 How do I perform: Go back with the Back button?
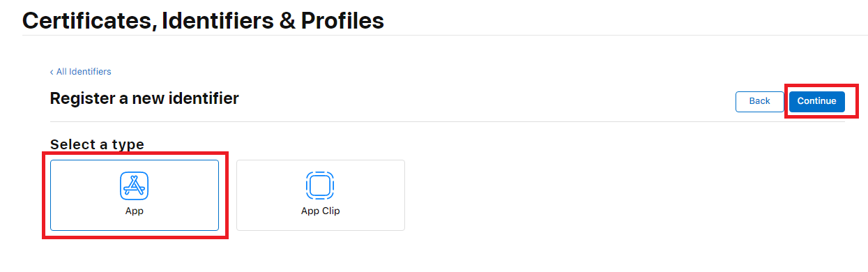tap(759, 101)
